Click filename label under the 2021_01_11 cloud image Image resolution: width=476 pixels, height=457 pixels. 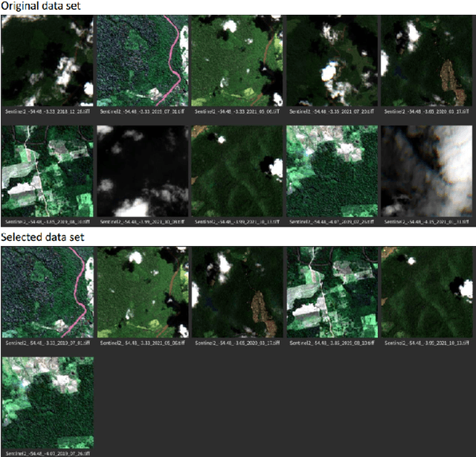[427, 221]
